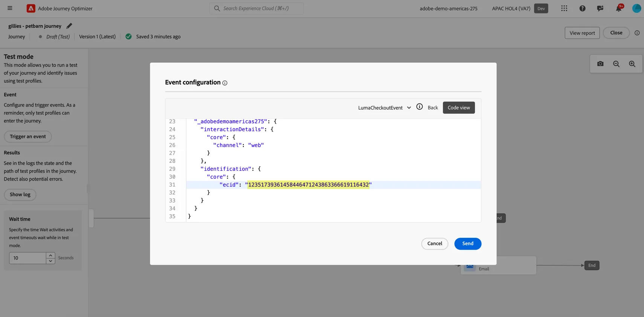
Task: Click the Draft (Test) status label
Action: [x=58, y=37]
